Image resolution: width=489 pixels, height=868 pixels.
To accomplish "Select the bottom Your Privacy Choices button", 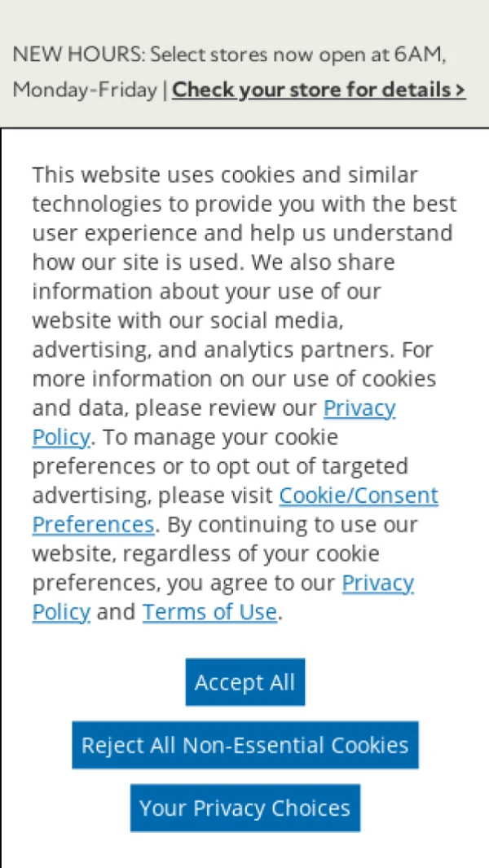I will [x=244, y=808].
